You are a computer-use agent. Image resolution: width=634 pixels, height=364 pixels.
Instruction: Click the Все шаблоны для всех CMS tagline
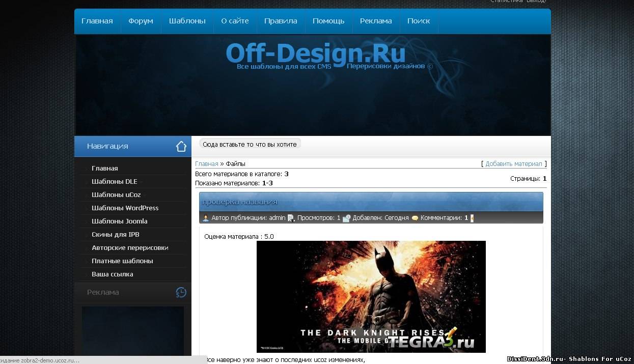(x=284, y=67)
